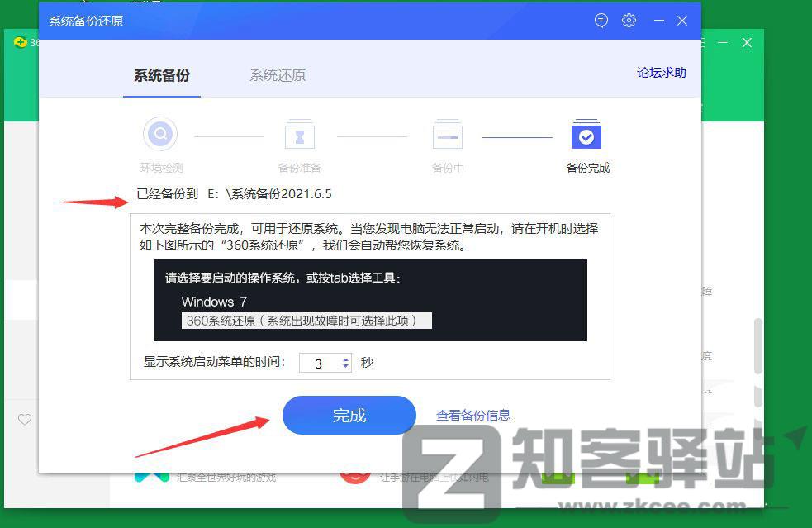This screenshot has width=812, height=528.
Task: Open 论坛求助 for forum help
Action: pyautogui.click(x=661, y=73)
